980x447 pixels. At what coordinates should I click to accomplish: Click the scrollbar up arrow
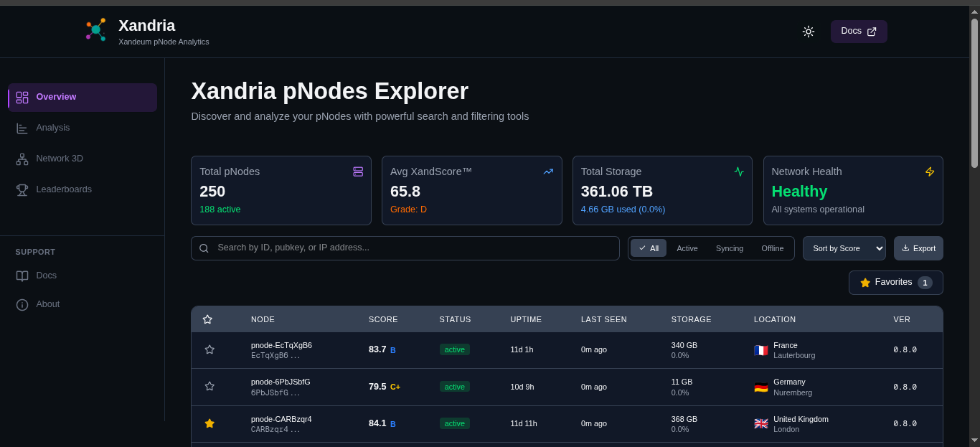(974, 11)
